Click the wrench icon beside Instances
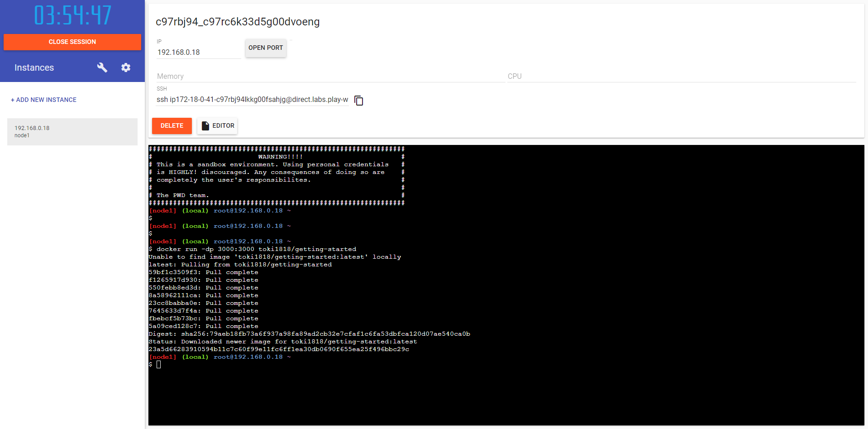 [102, 67]
